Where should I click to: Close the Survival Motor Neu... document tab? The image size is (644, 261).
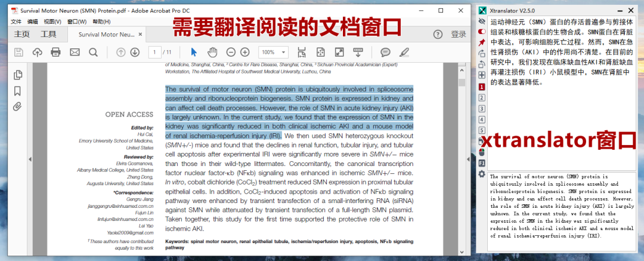coord(140,35)
